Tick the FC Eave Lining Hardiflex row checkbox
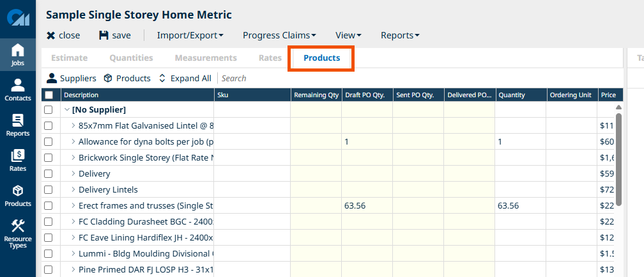 [x=49, y=237]
